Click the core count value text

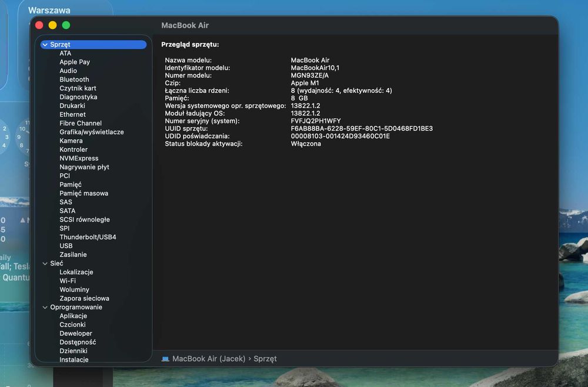point(341,90)
